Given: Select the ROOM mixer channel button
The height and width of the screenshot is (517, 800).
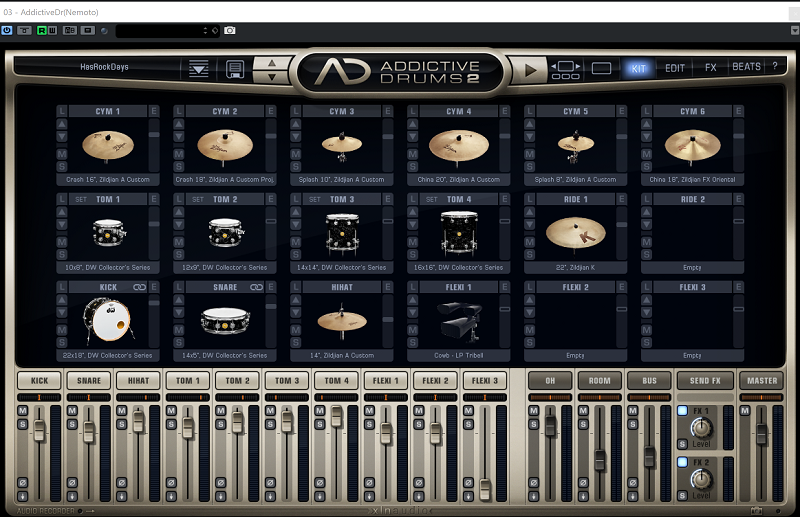Looking at the screenshot, I should 599,381.
